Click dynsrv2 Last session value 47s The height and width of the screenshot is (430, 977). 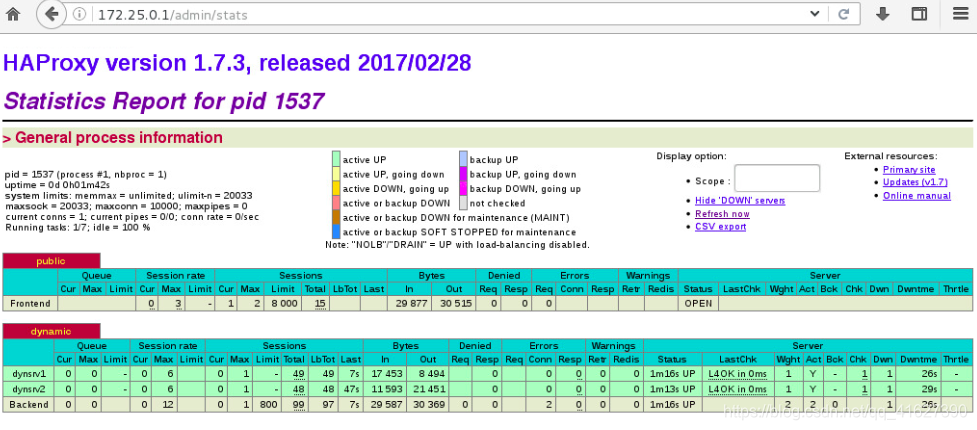click(353, 388)
